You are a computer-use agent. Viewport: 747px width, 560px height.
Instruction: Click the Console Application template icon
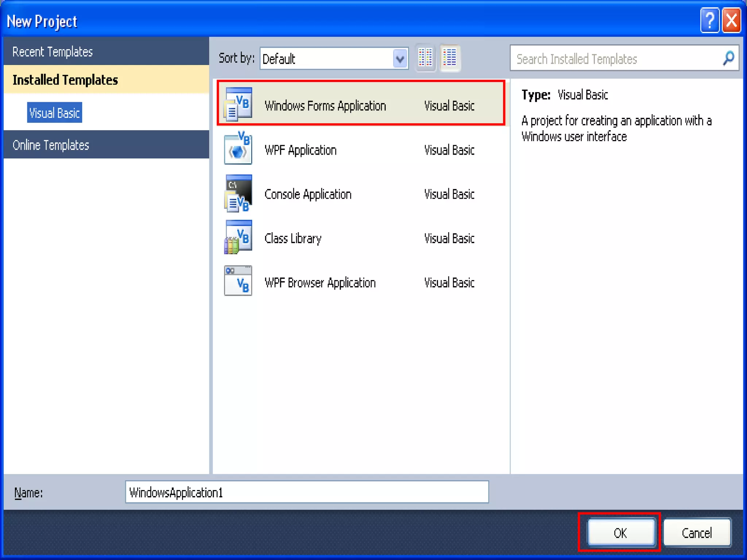coord(238,194)
